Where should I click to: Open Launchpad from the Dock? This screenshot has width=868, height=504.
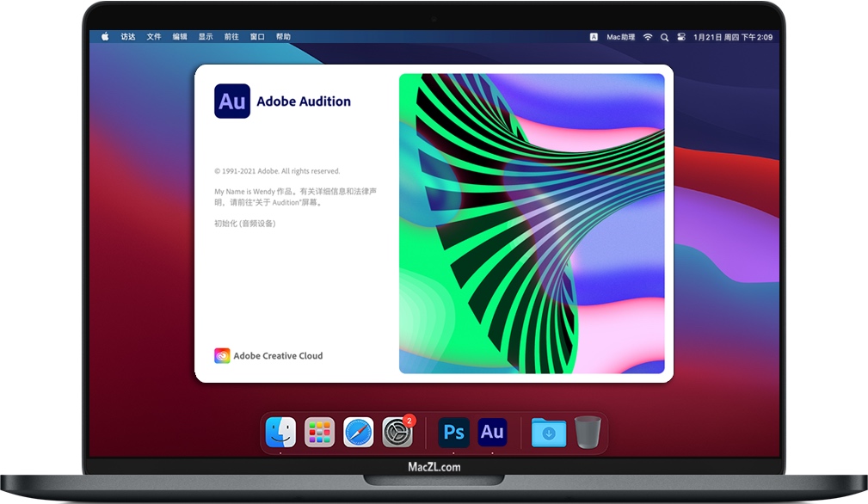pos(319,433)
